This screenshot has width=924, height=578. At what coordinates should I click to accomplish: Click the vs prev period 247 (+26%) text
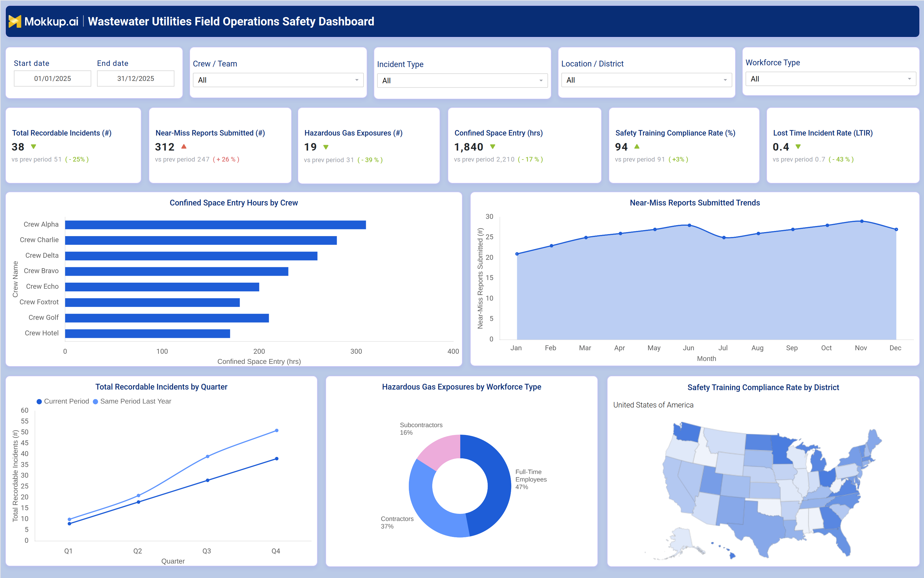(197, 160)
